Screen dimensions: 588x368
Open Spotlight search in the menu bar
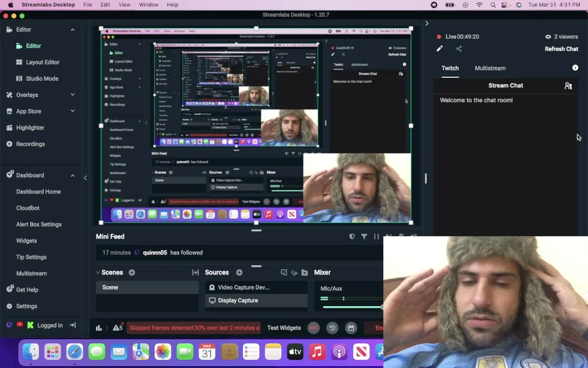click(x=493, y=5)
